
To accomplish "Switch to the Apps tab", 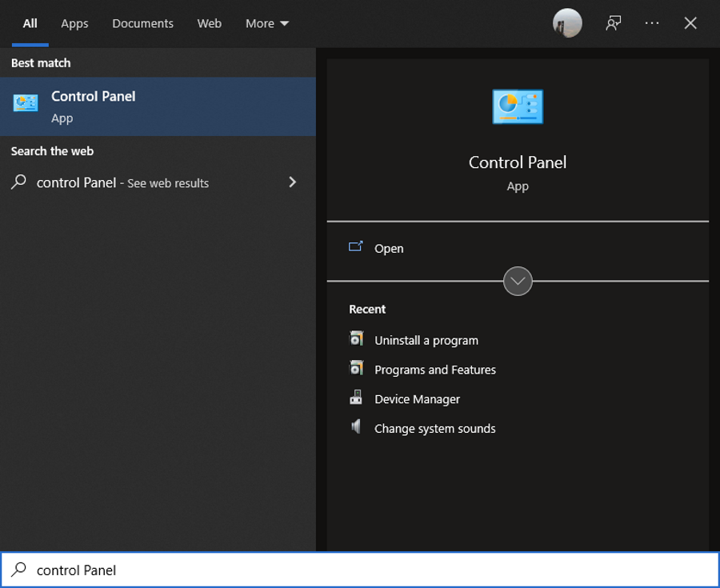I will pyautogui.click(x=74, y=23).
